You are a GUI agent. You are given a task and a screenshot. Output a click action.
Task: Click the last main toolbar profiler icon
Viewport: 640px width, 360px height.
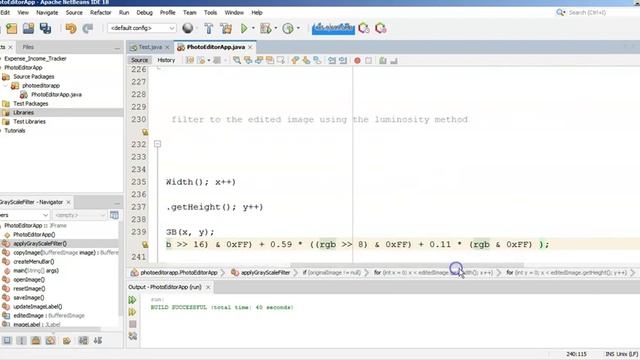(x=380, y=28)
